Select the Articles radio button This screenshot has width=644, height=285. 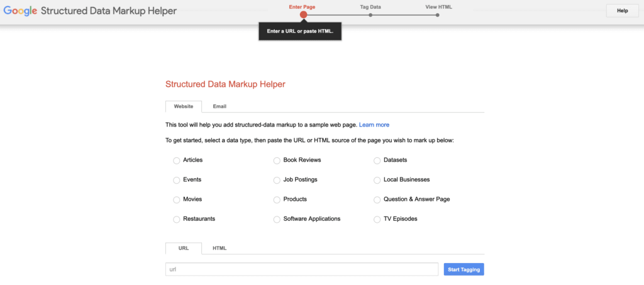pyautogui.click(x=177, y=160)
